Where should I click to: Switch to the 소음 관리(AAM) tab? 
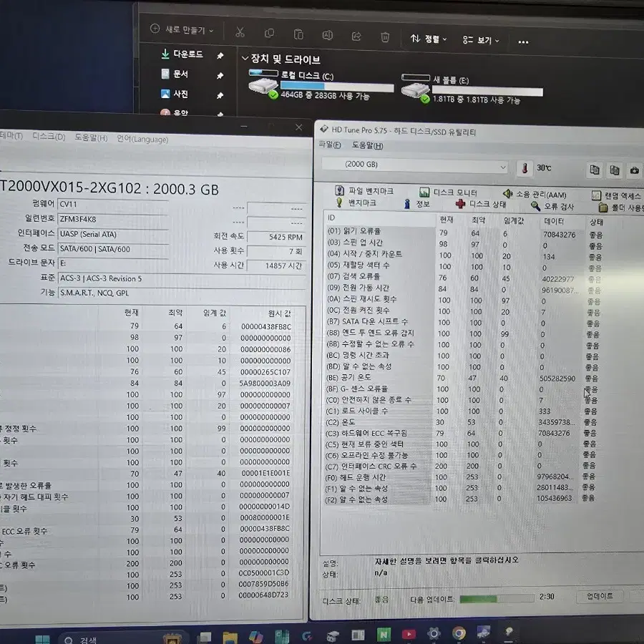tap(535, 194)
